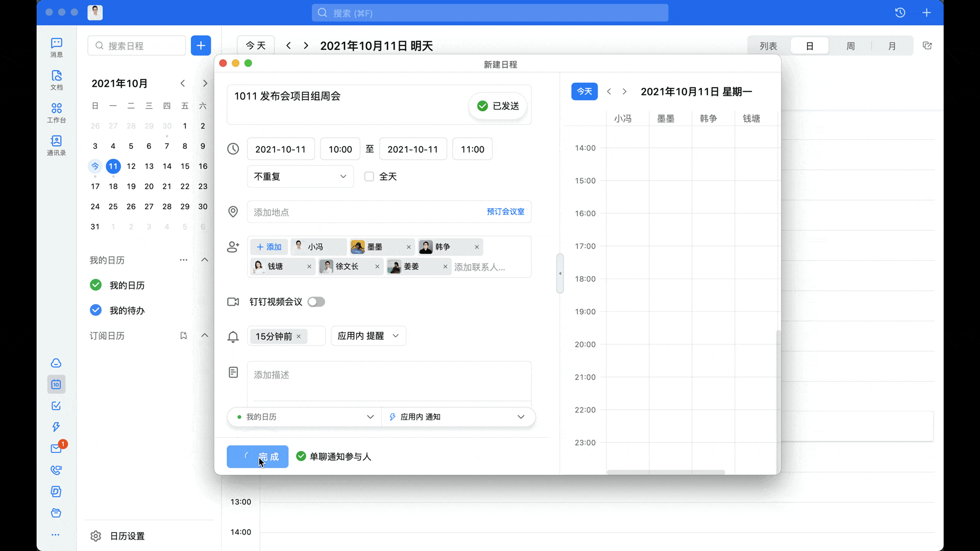Open the video call feature in sidebar
The image size is (980, 551).
coord(56,470)
